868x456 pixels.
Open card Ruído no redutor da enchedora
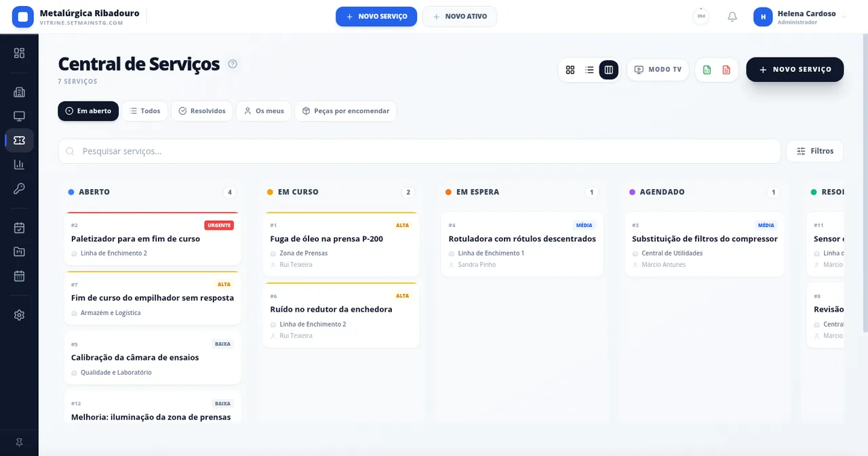click(341, 315)
